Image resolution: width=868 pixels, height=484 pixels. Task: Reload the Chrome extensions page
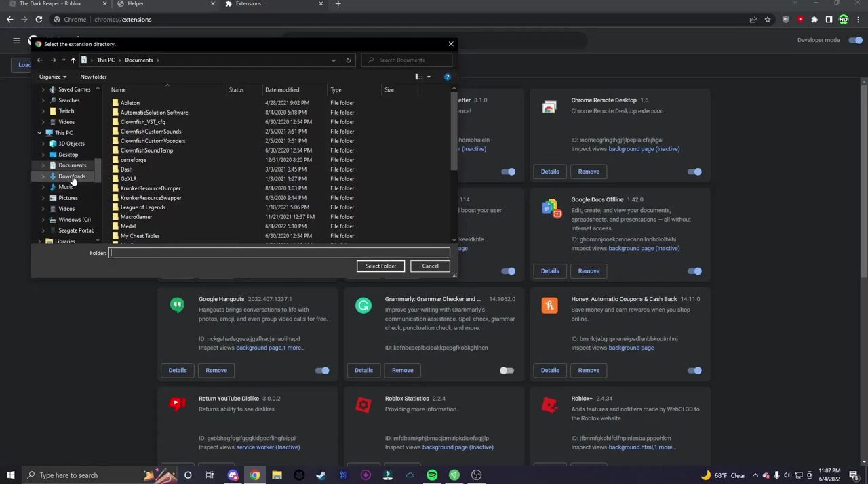pos(39,20)
